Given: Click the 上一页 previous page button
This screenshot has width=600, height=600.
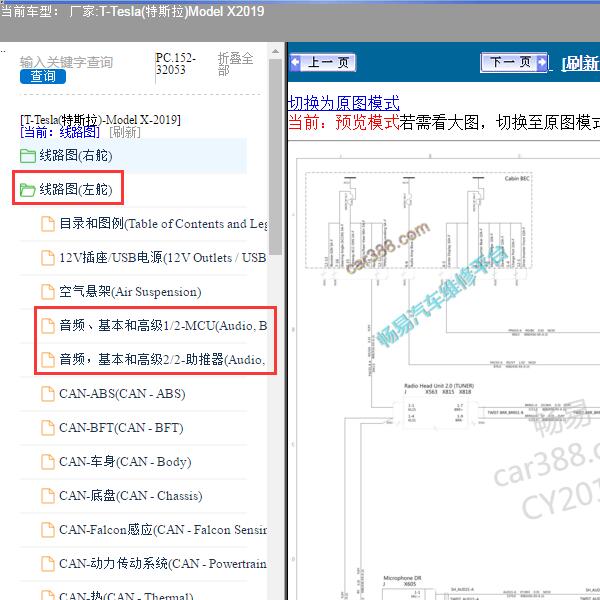Looking at the screenshot, I should coord(323,62).
